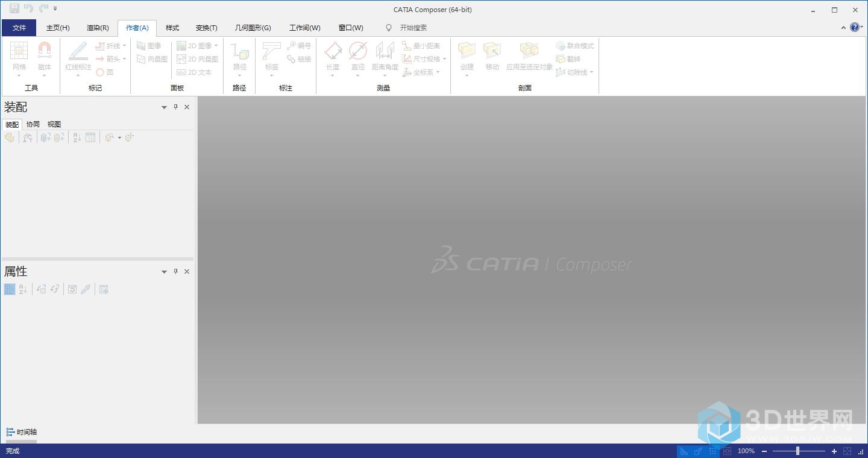
Task: Click the Redo arrow in quick access toolbar
Action: click(x=43, y=9)
